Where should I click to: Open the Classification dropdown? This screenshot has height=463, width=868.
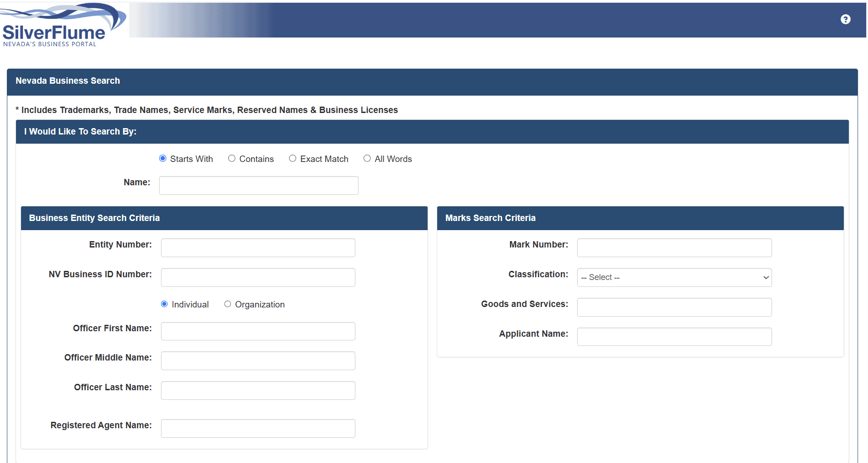(674, 277)
